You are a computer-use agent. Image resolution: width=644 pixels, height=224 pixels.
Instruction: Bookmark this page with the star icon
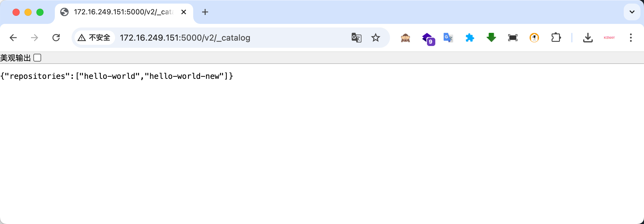point(376,38)
